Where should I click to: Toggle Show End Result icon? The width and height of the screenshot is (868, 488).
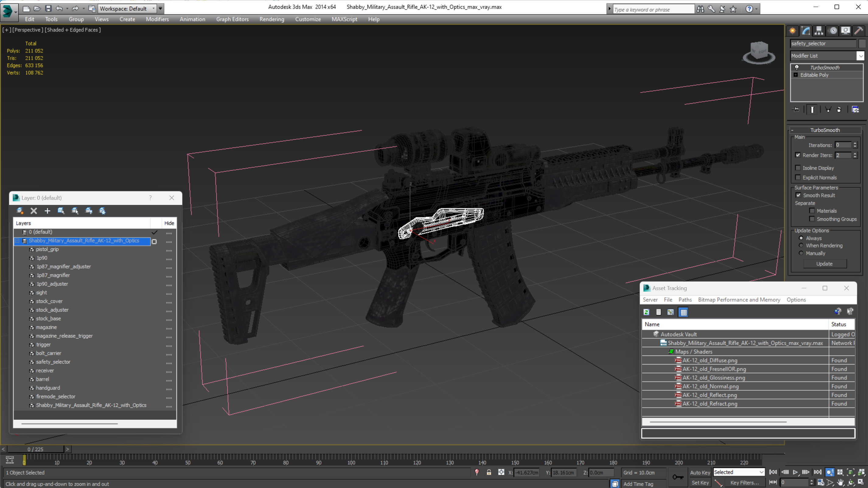[812, 109]
